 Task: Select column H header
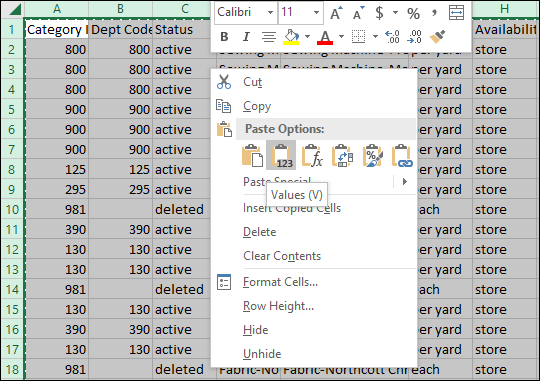pos(505,9)
